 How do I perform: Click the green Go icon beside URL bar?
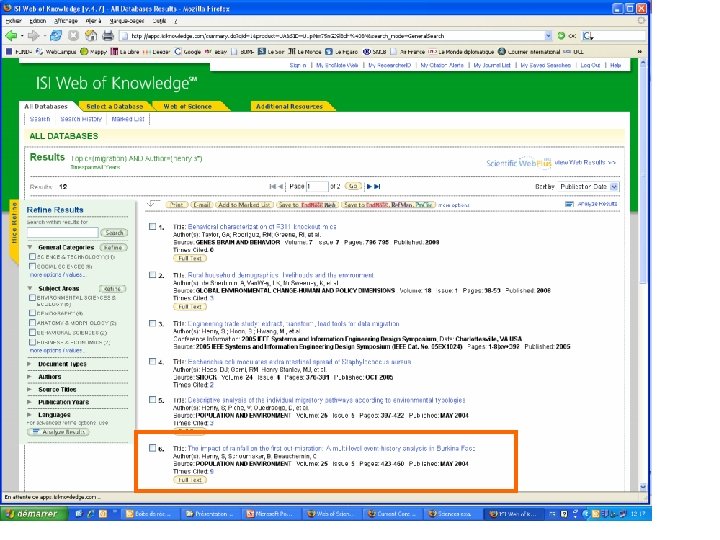[x=561, y=35]
